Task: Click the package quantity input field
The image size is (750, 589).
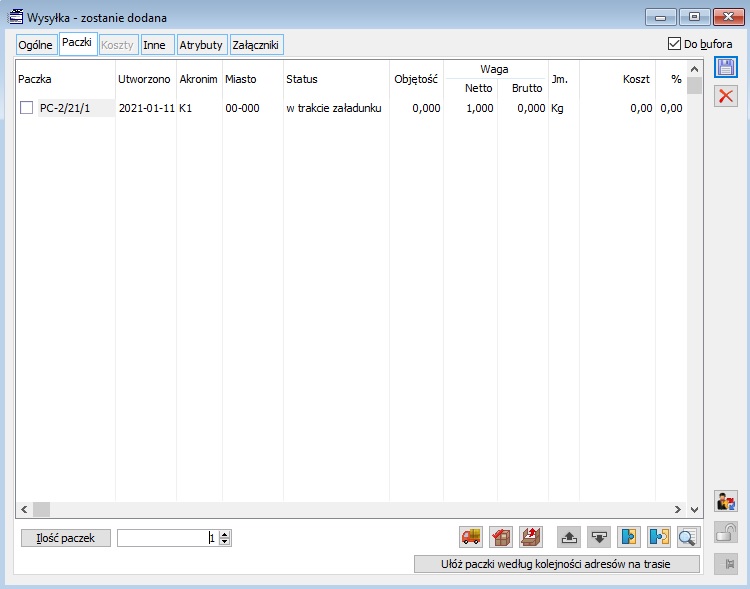Action: (168, 538)
